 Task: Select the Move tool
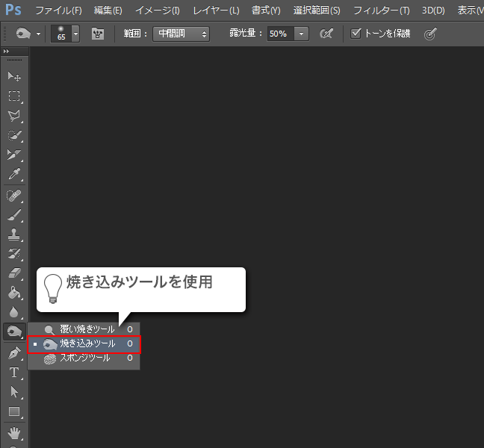(x=14, y=76)
